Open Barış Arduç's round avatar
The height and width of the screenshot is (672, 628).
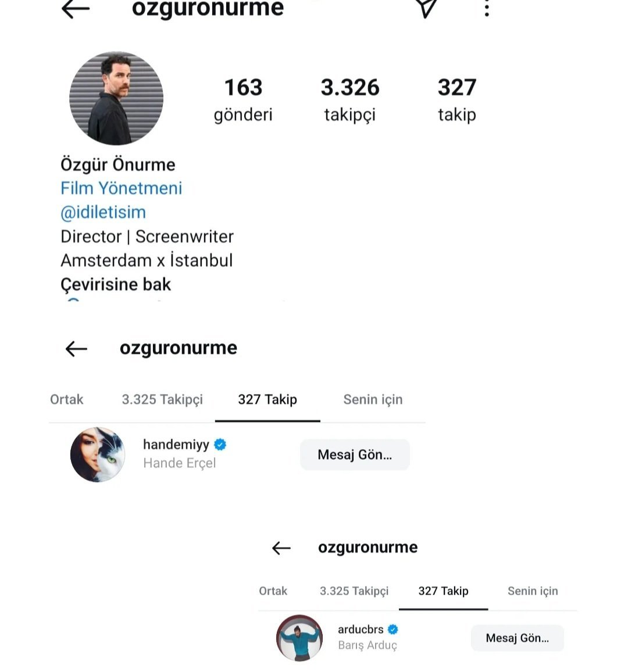(x=299, y=638)
